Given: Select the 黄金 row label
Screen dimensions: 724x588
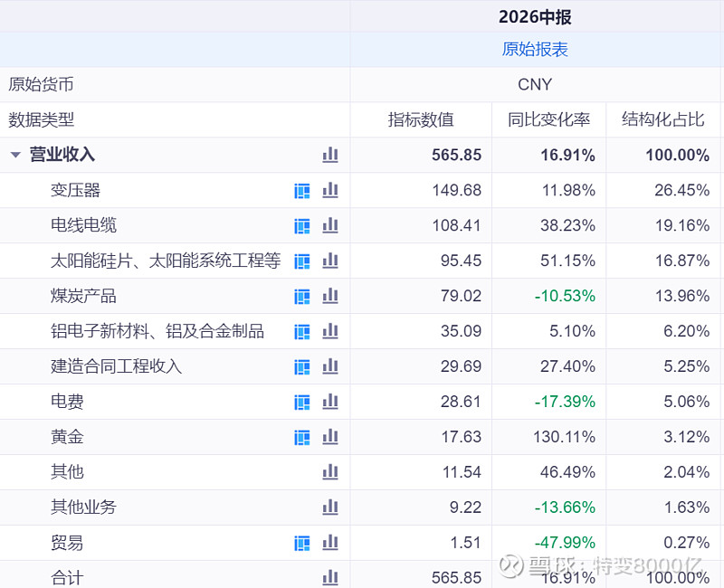Looking at the screenshot, I should click(x=67, y=437).
